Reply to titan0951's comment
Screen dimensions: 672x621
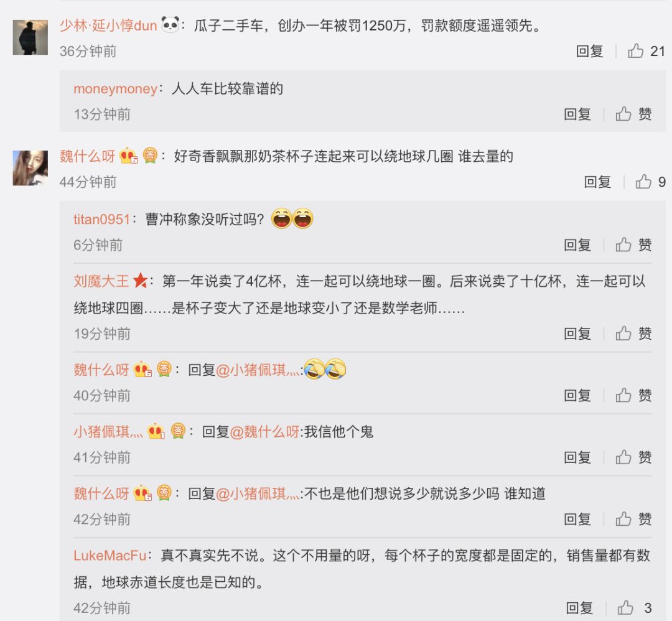coord(577,245)
